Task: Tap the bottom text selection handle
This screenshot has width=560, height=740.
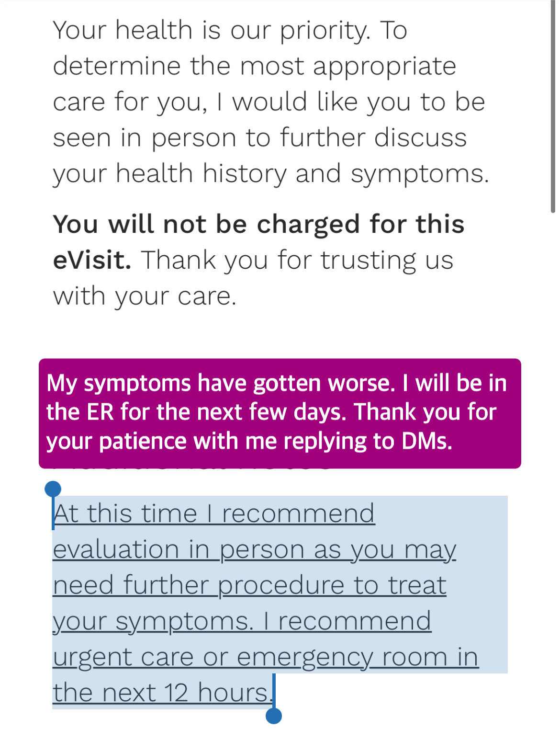Action: tap(273, 716)
